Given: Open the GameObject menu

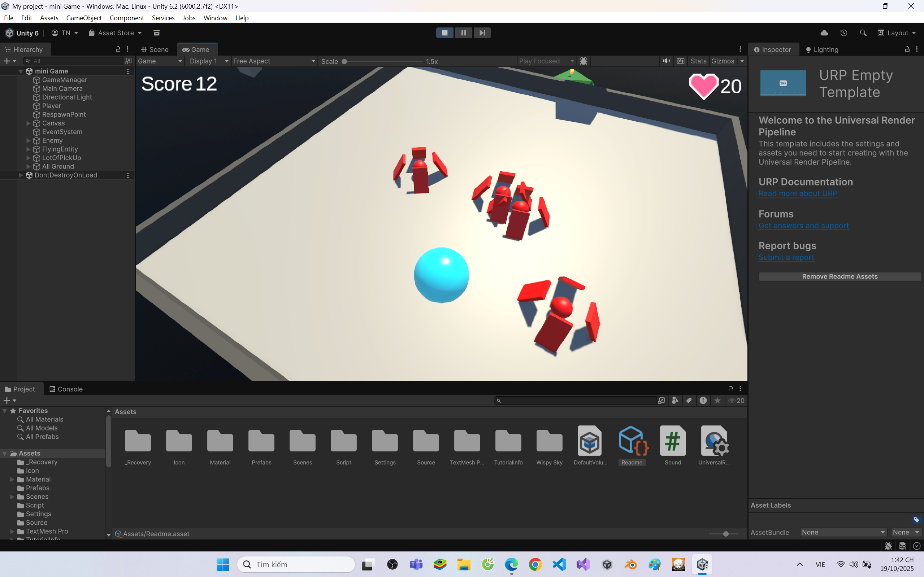Looking at the screenshot, I should 84,18.
